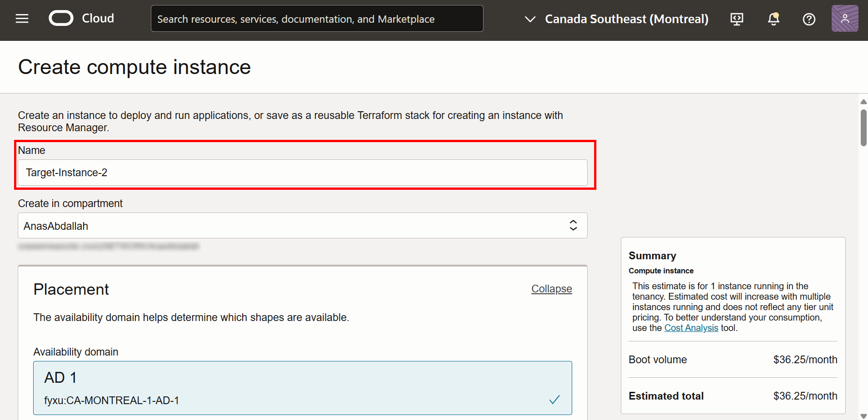Viewport: 868px width, 420px height.
Task: Open the Create in compartment dropdown
Action: pyautogui.click(x=302, y=226)
